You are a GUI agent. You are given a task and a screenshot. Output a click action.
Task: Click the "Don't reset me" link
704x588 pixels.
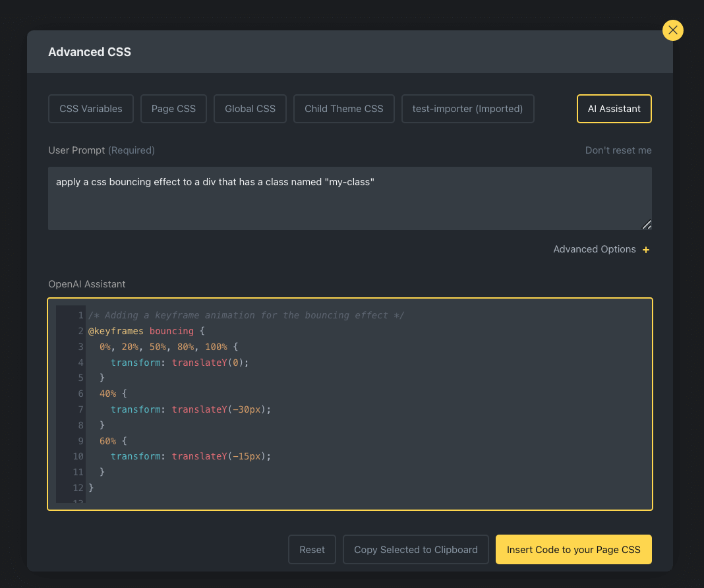coord(618,150)
